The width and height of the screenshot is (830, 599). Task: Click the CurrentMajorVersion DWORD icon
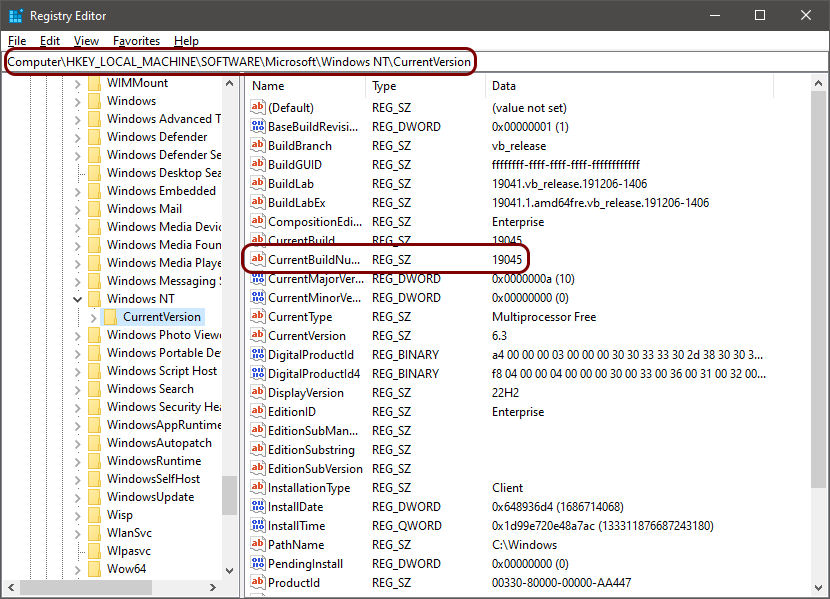[x=258, y=278]
